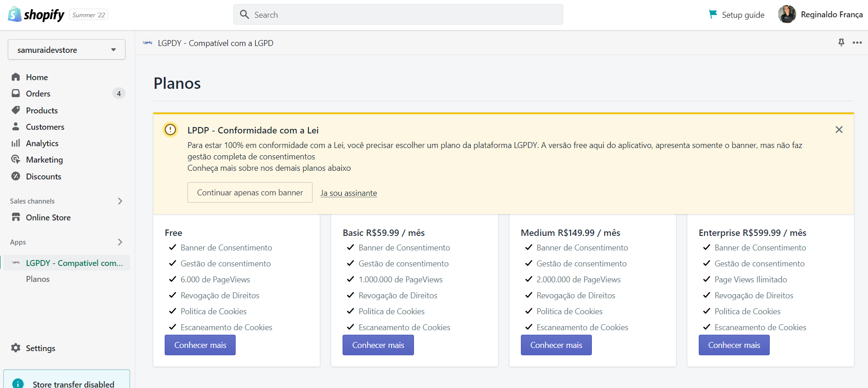868x388 pixels.
Task: Click Conhecer mais on Basic plan
Action: click(x=378, y=345)
